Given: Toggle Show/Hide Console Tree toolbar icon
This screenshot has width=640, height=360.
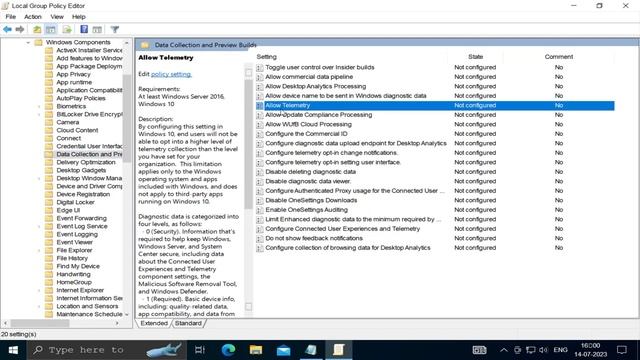Looking at the screenshot, I should (51, 29).
